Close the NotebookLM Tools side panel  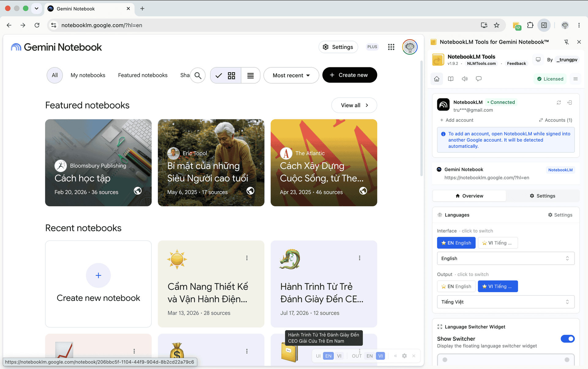[x=579, y=42]
